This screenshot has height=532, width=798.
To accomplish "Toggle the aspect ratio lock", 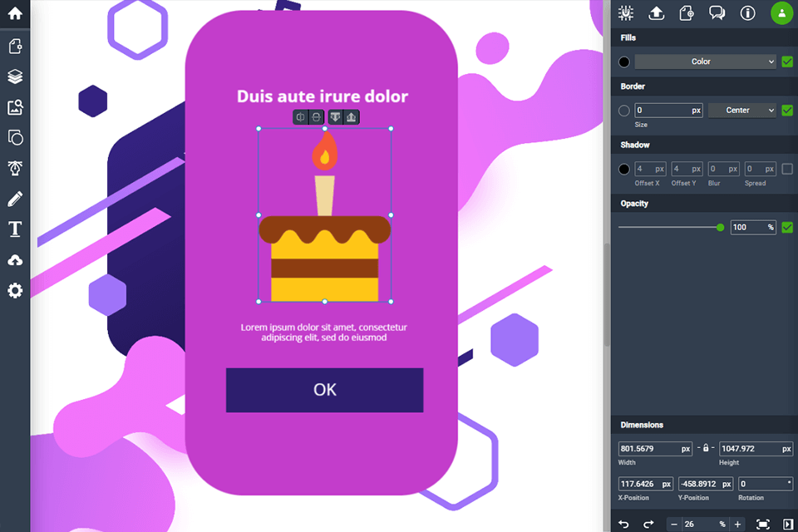I will (x=706, y=448).
